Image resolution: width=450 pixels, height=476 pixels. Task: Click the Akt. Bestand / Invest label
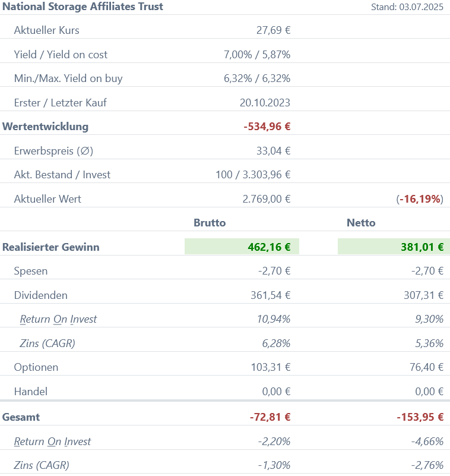pyautogui.click(x=62, y=175)
